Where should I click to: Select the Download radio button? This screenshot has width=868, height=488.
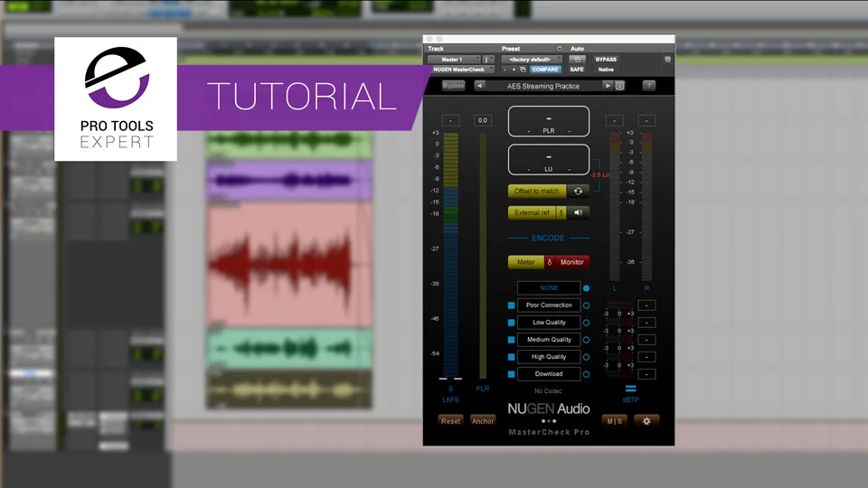pyautogui.click(x=586, y=374)
